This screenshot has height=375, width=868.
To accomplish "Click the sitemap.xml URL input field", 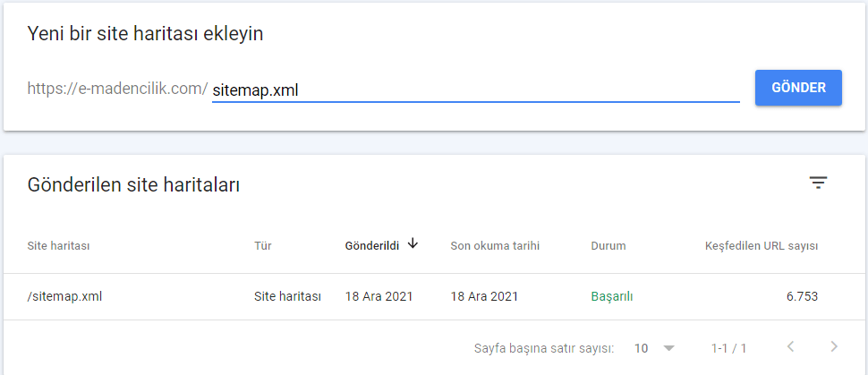I will (475, 89).
